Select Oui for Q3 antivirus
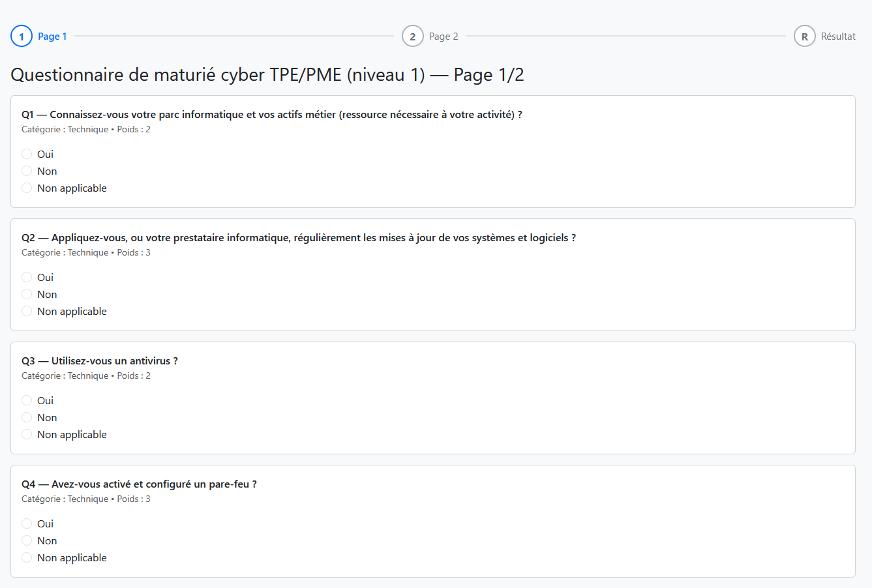Screen dimensions: 872x588 tap(27, 400)
